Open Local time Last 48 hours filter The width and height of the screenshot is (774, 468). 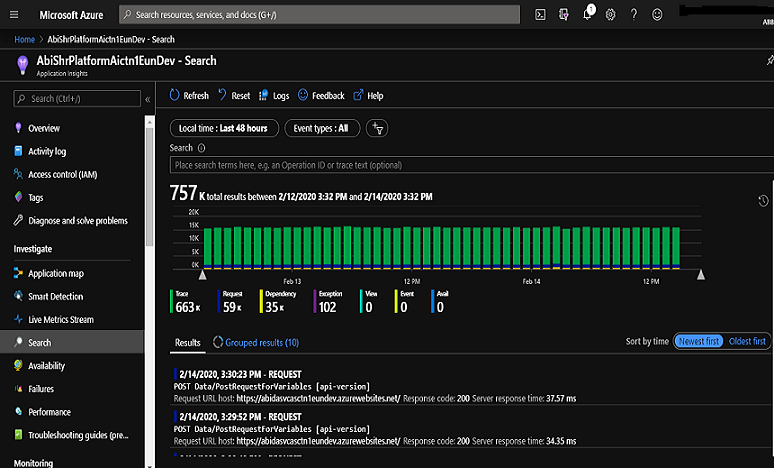pos(225,128)
